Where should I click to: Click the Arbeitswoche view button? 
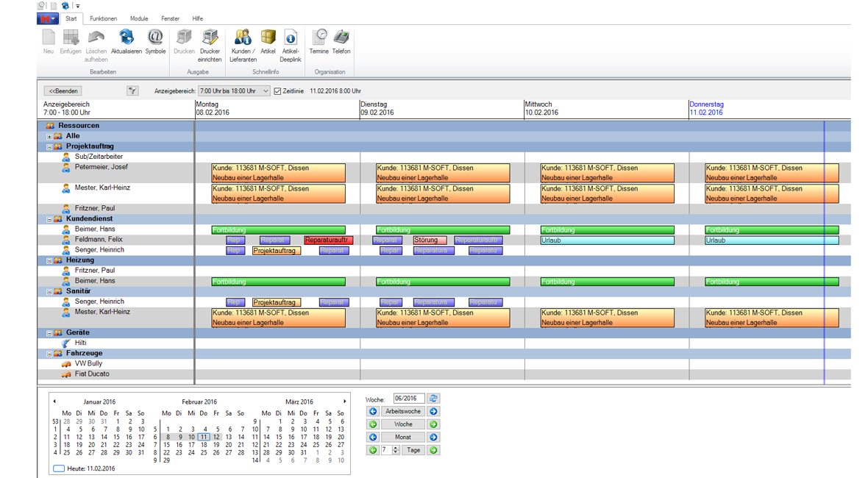click(x=402, y=412)
